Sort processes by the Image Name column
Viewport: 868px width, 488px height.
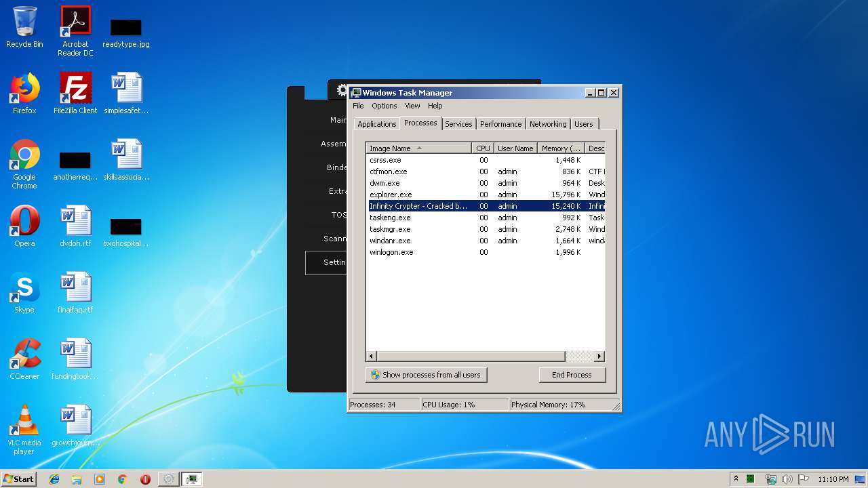coord(418,148)
